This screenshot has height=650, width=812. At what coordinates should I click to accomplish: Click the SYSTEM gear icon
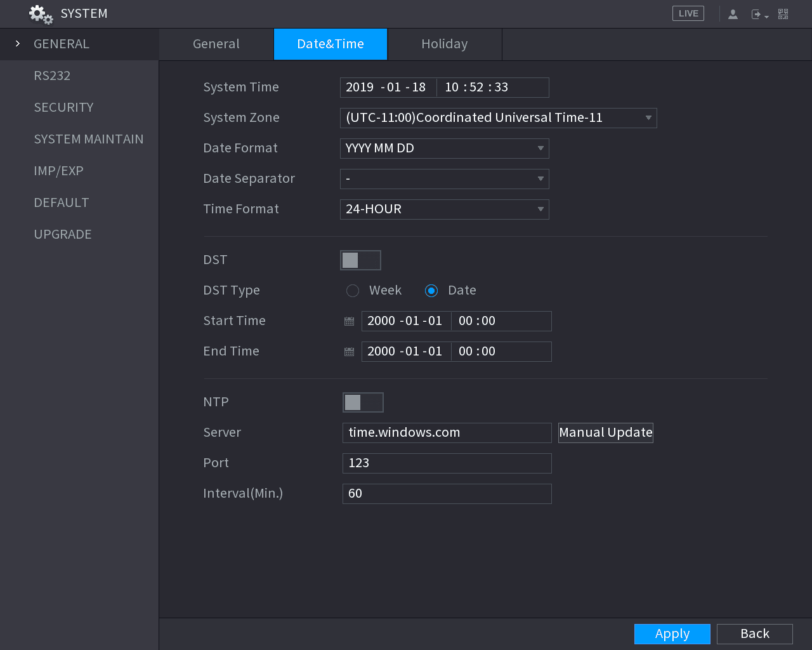(41, 14)
